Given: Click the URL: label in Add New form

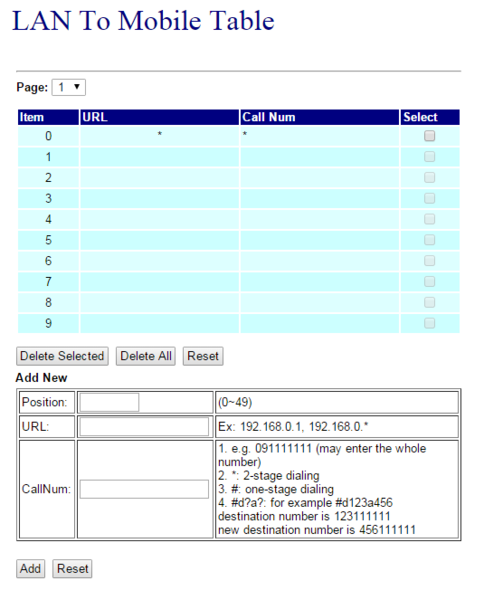Looking at the screenshot, I should (x=36, y=427).
